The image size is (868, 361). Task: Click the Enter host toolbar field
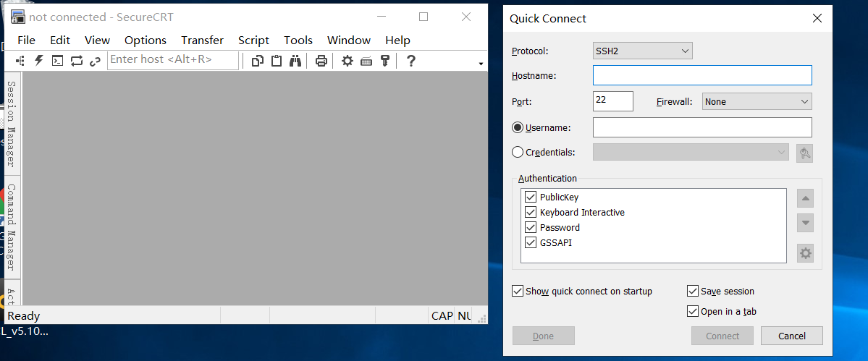point(173,60)
